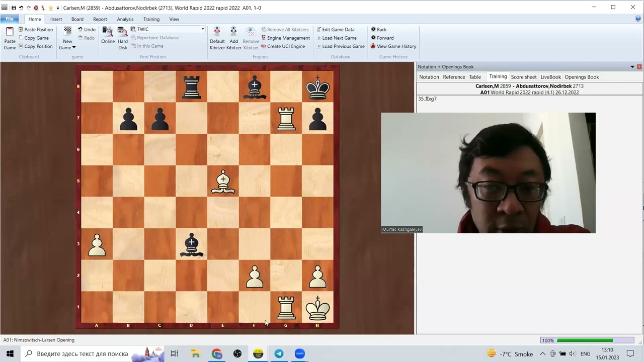Select Copy Position in Clipboard group

(x=35, y=46)
